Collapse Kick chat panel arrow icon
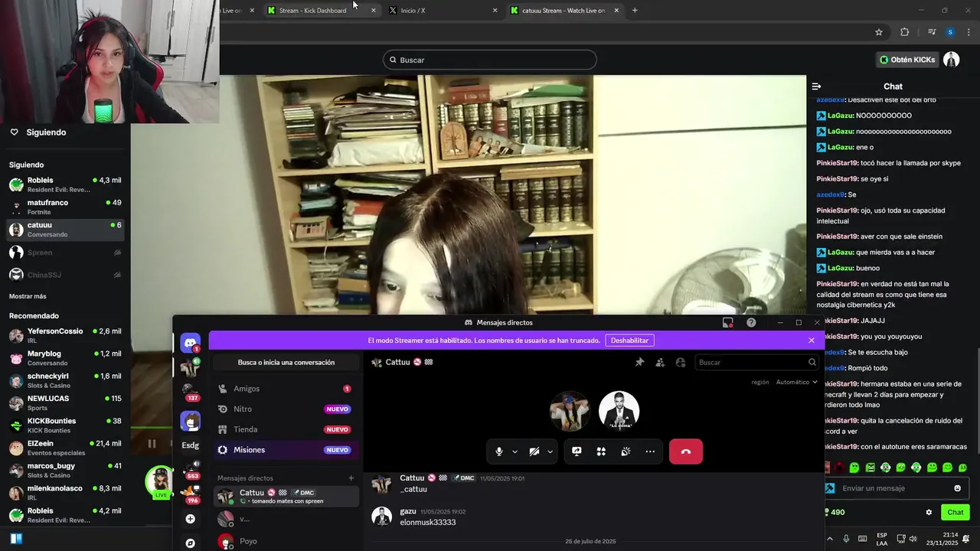This screenshot has height=551, width=980. coord(816,86)
